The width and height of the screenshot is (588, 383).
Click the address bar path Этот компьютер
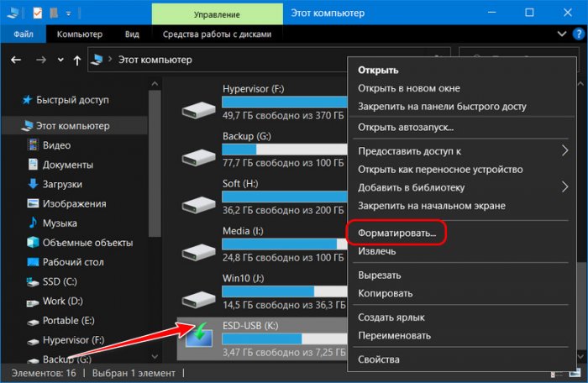tap(155, 60)
